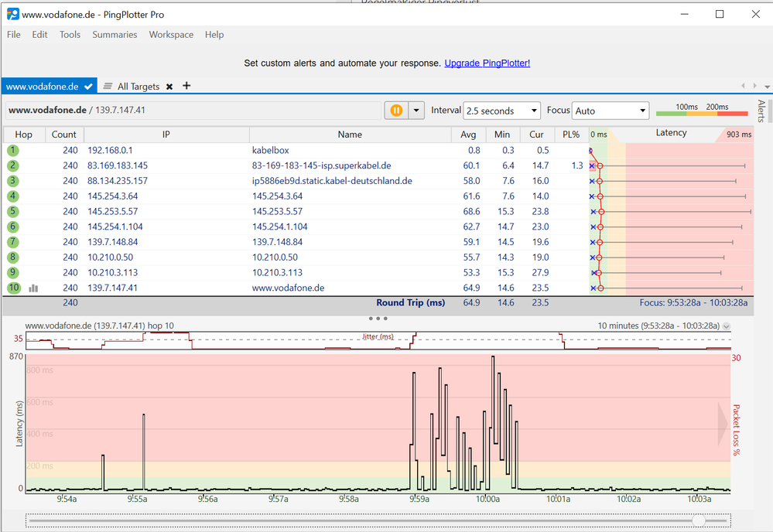Open the File menu

(14, 35)
